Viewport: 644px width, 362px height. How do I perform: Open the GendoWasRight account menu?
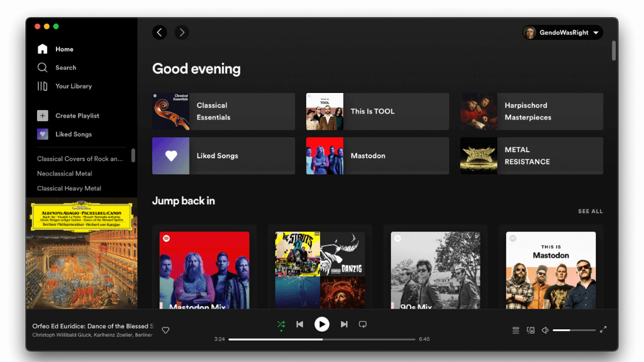click(563, 33)
